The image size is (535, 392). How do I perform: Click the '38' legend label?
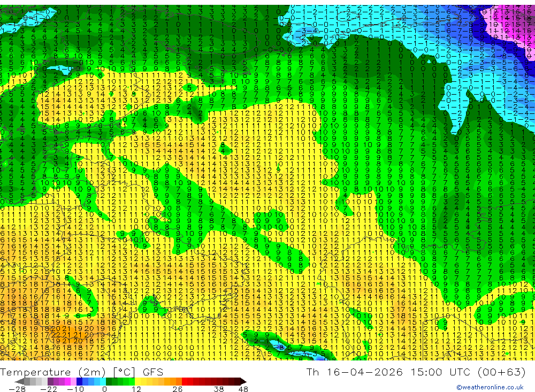tap(219, 389)
